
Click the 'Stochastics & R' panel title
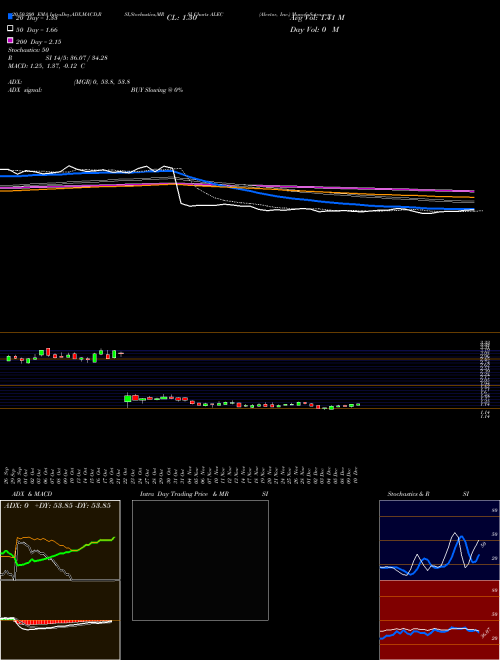408,494
